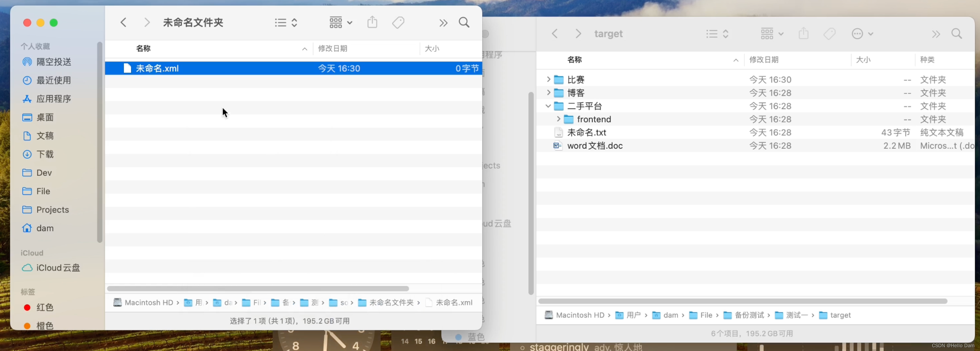980x351 pixels.
Task: Open 下载 in the sidebar
Action: 45,154
